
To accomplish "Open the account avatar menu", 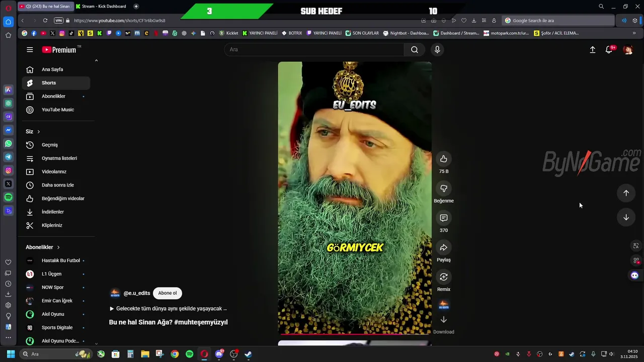I will point(627,49).
